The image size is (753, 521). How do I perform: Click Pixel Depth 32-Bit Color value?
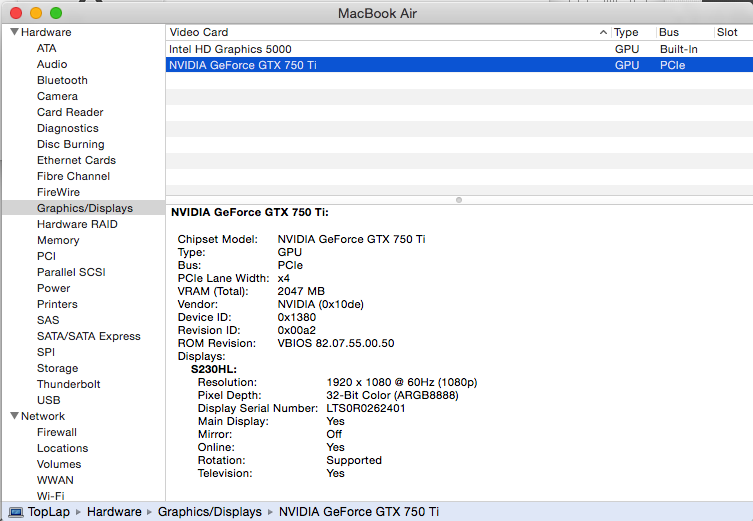click(x=392, y=395)
